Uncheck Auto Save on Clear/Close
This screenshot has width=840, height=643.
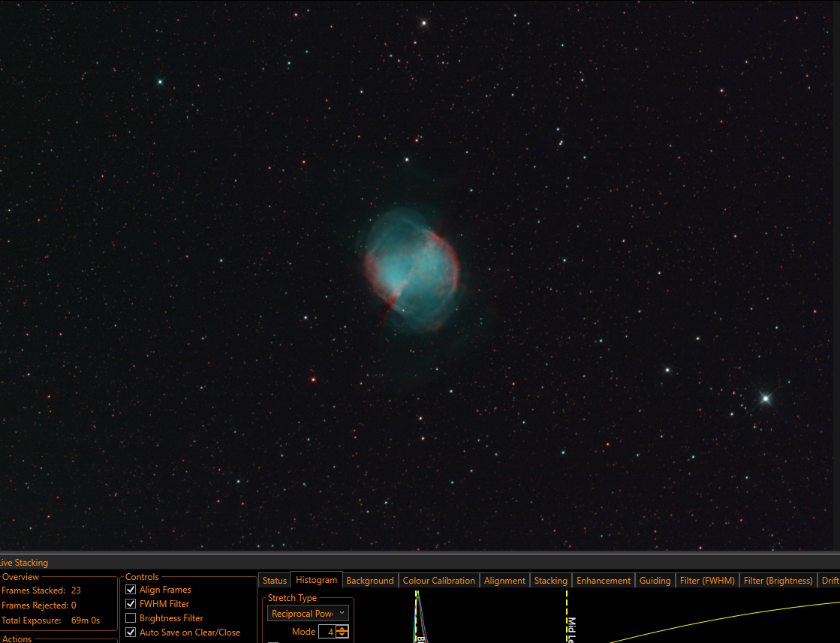[x=130, y=632]
